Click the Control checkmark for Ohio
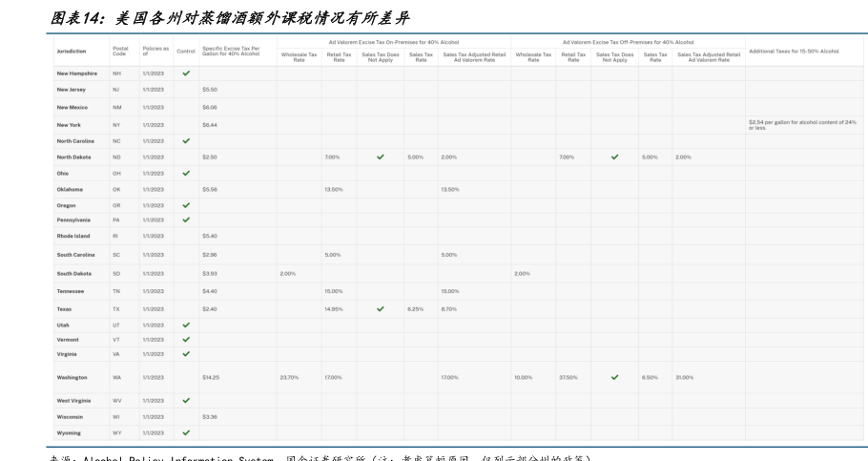 tap(186, 173)
